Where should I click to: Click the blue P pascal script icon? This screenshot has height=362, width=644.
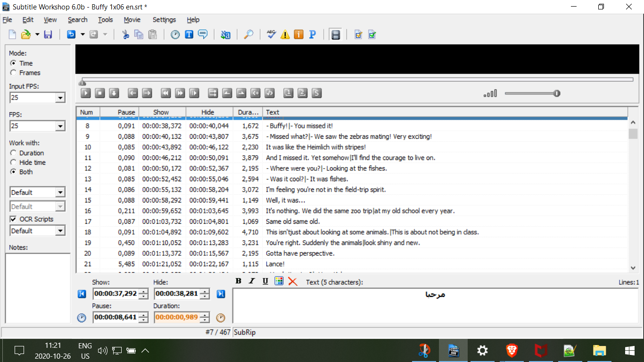pos(312,34)
